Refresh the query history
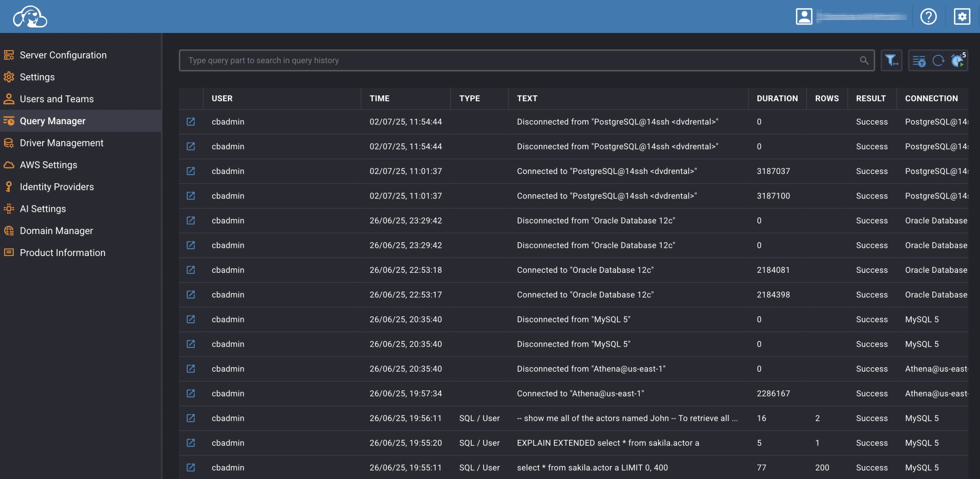980x479 pixels. click(938, 61)
